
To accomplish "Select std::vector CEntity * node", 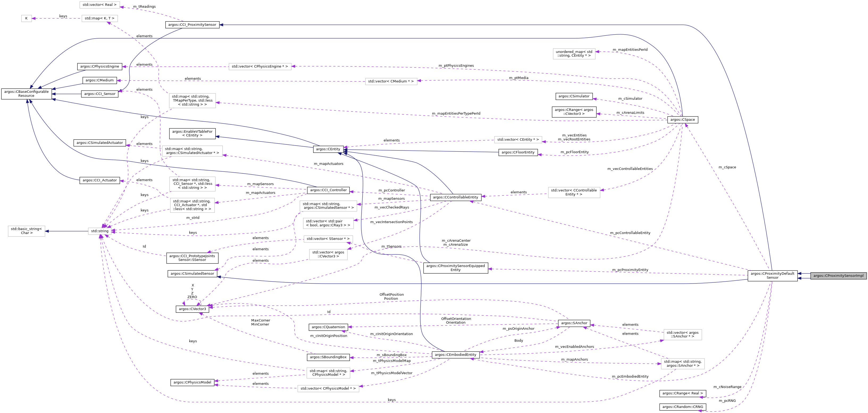I will tap(518, 140).
